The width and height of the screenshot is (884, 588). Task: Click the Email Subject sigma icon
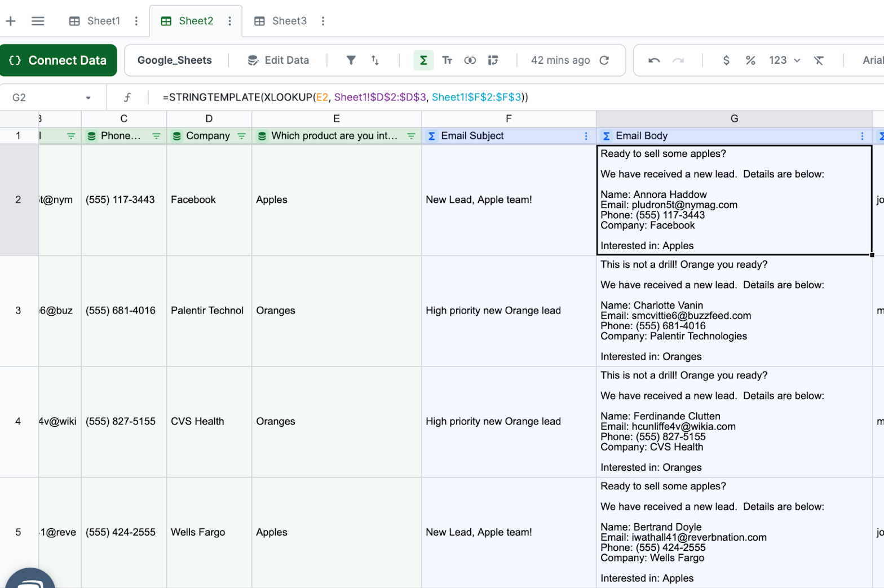tap(431, 136)
